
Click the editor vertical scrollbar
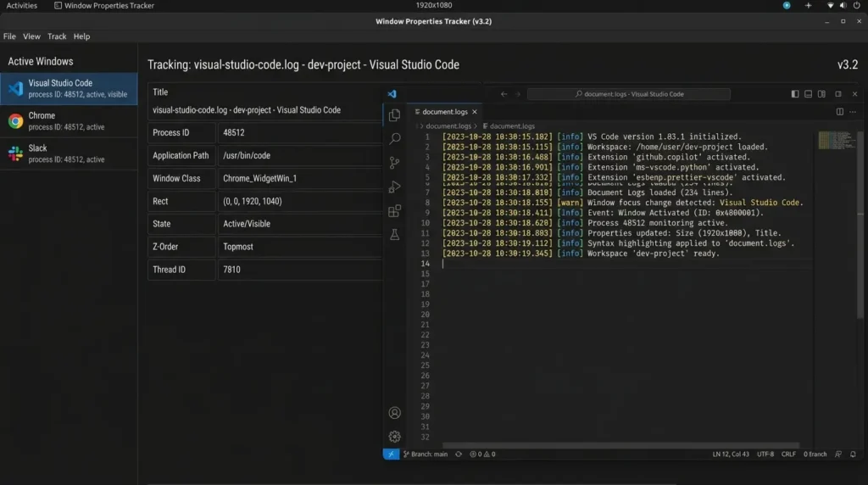pos(860,224)
